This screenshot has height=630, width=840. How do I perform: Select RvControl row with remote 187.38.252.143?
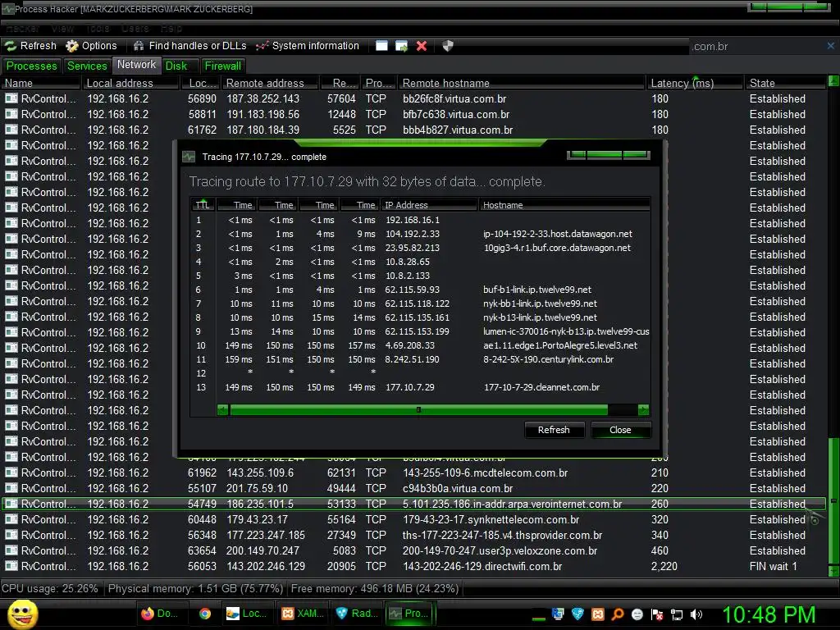pyautogui.click(x=413, y=98)
